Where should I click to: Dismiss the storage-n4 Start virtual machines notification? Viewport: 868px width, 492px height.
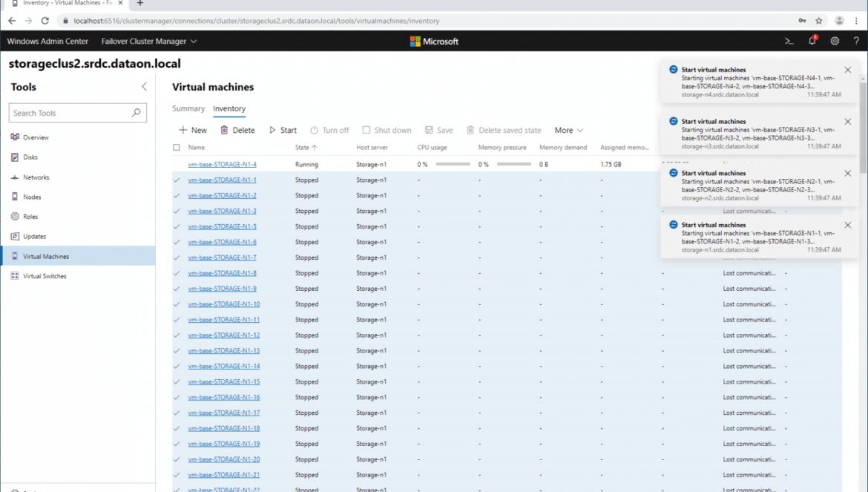[847, 70]
